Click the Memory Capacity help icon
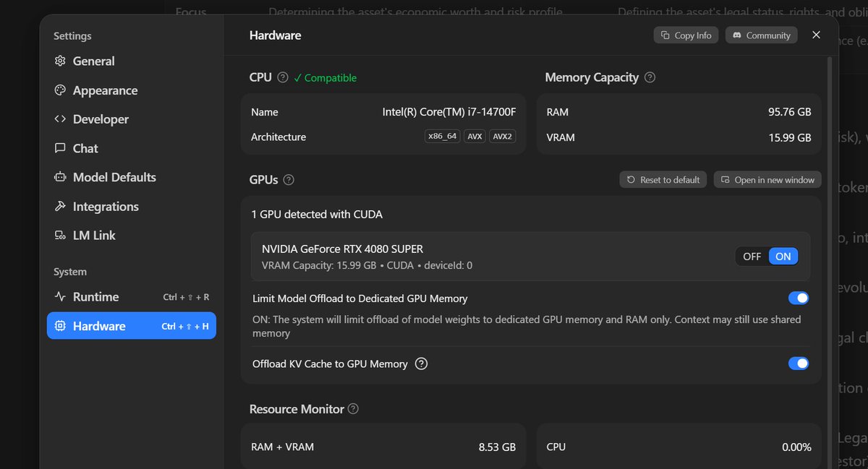The height and width of the screenshot is (469, 868). click(x=650, y=77)
